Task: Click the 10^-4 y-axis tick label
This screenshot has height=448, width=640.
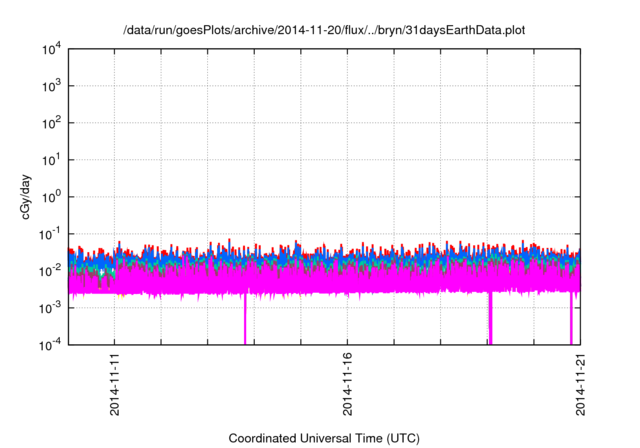Action: [51, 345]
